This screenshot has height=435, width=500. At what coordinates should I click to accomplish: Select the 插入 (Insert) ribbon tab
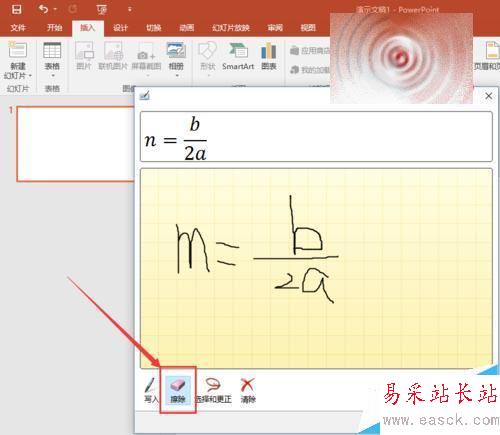(88, 28)
